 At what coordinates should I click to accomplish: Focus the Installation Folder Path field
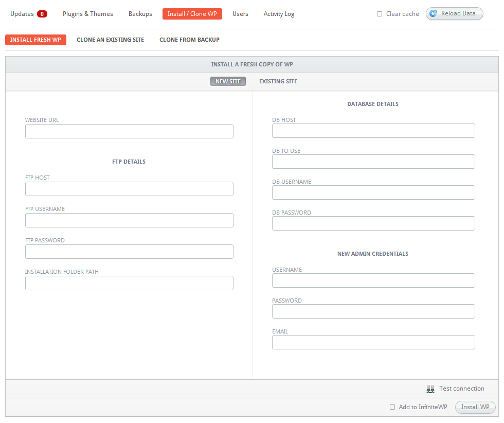(x=129, y=283)
